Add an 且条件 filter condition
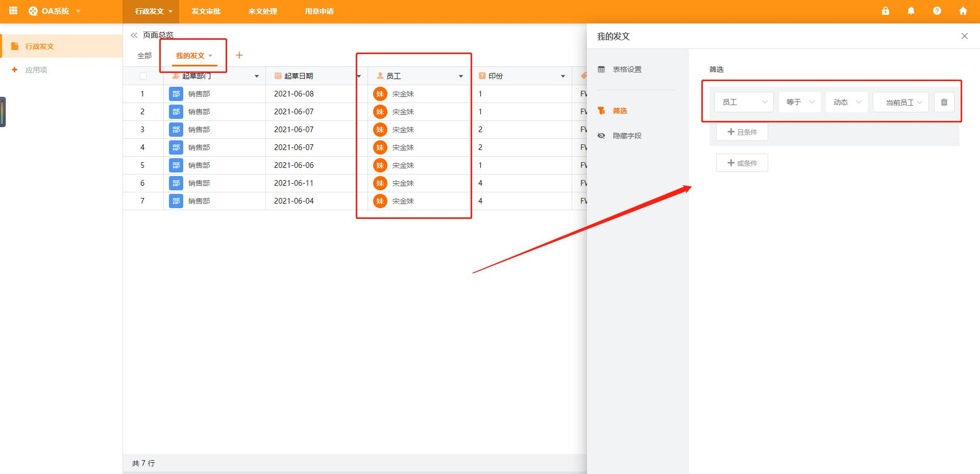 742,132
